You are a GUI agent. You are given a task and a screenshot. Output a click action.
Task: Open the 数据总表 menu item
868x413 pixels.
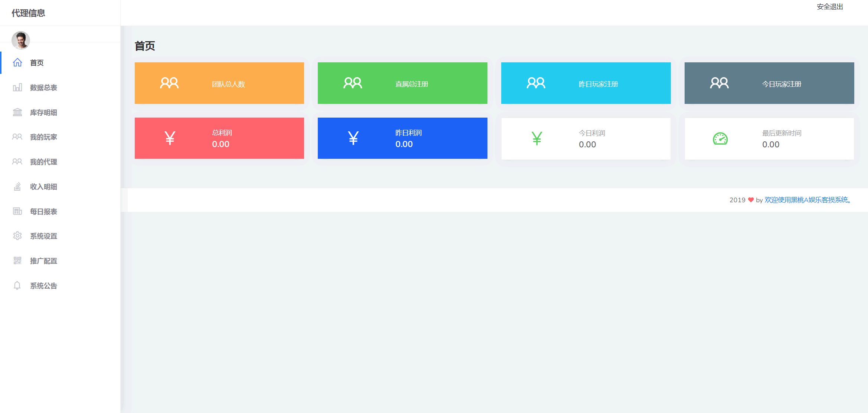(43, 88)
